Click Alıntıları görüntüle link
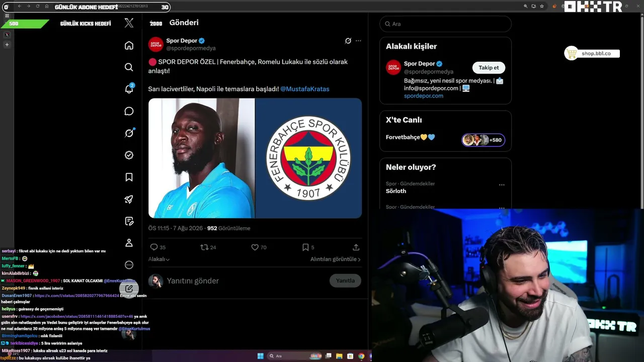Image resolution: width=644 pixels, height=362 pixels. click(336, 259)
